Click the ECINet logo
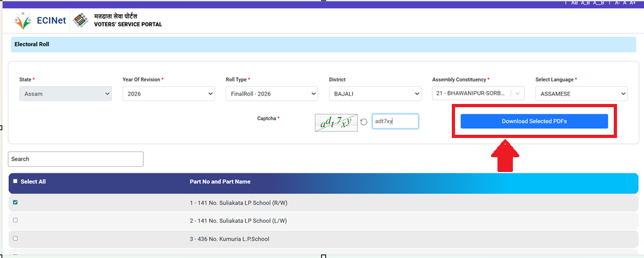The height and width of the screenshot is (258, 644). (x=39, y=20)
